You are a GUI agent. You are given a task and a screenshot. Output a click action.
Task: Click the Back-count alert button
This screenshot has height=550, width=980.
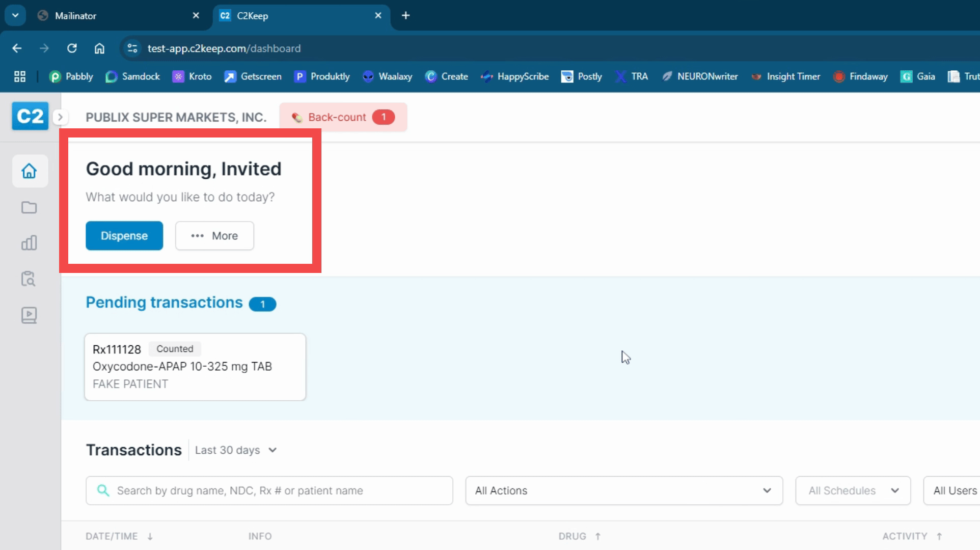343,117
